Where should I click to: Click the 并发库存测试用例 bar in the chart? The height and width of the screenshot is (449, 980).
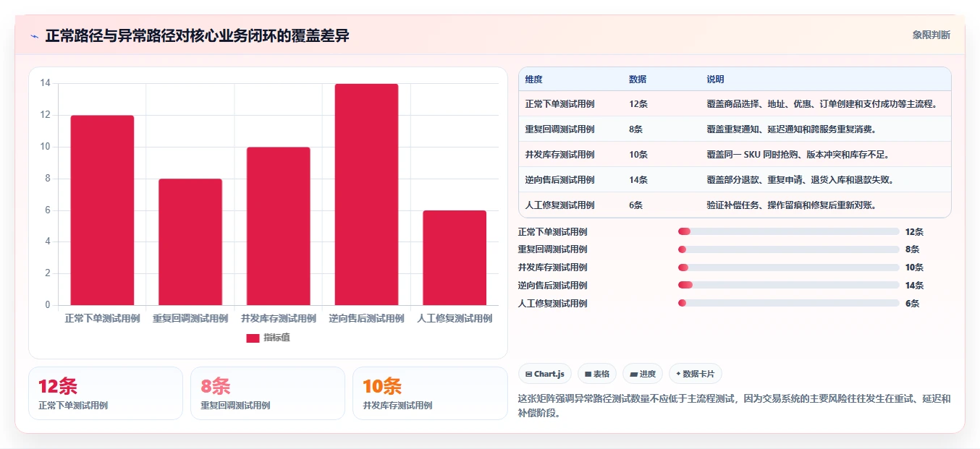pos(279,226)
